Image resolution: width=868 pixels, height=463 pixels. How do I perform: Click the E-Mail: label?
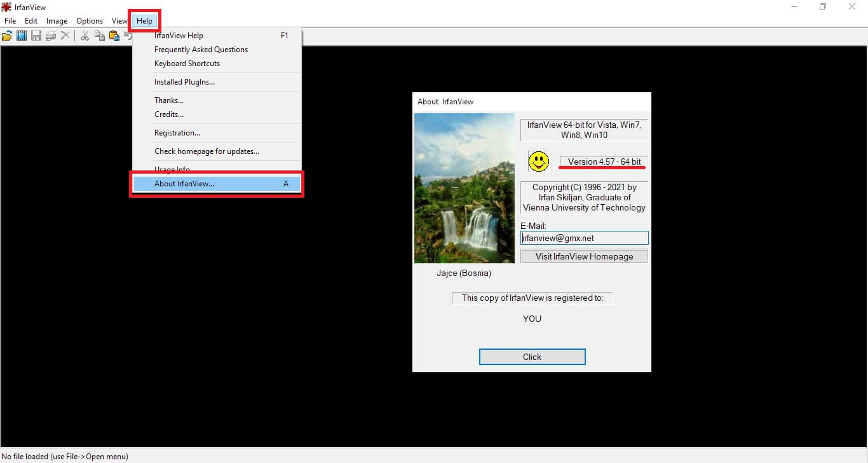tap(533, 226)
